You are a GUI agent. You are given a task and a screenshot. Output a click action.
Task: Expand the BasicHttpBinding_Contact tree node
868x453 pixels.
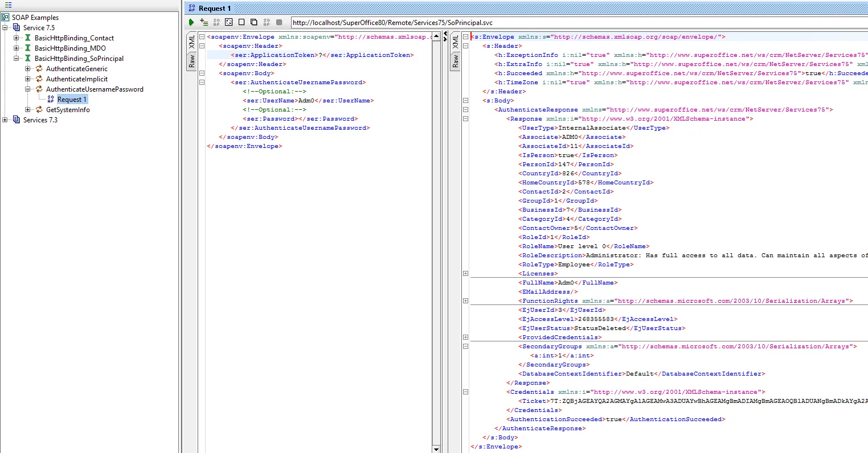tap(17, 38)
